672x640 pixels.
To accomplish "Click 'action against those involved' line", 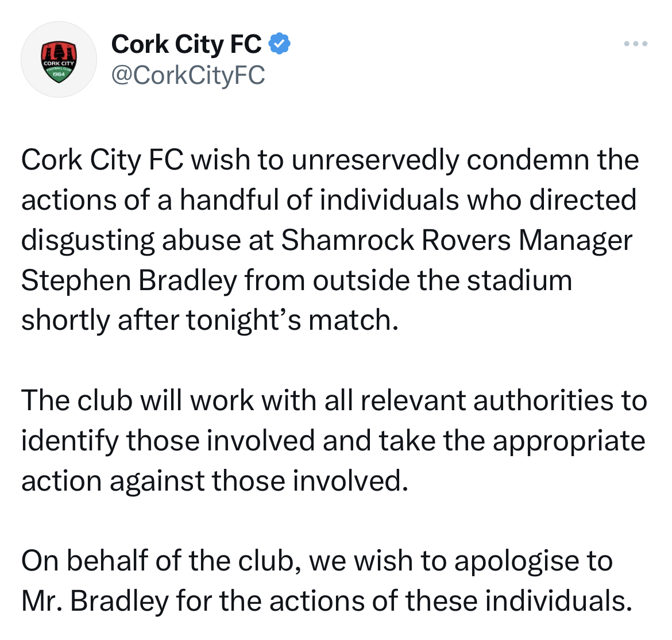I will (x=215, y=481).
